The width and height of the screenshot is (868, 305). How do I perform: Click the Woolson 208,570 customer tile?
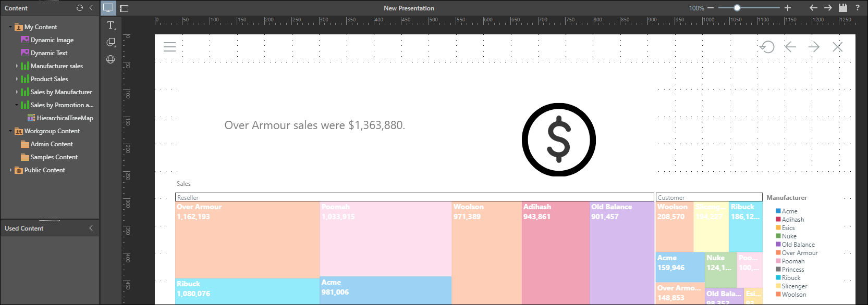point(675,227)
